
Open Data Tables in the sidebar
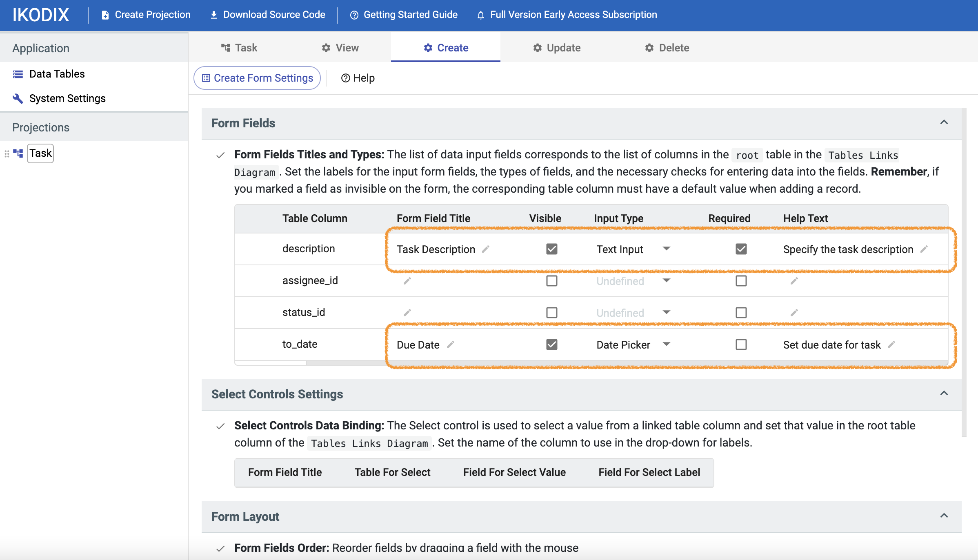tap(57, 73)
